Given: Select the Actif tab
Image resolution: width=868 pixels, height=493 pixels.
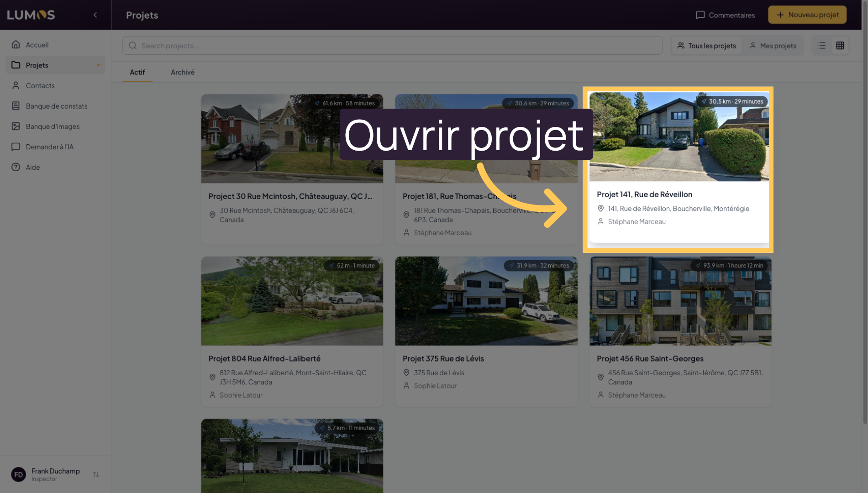Looking at the screenshot, I should click(x=137, y=72).
